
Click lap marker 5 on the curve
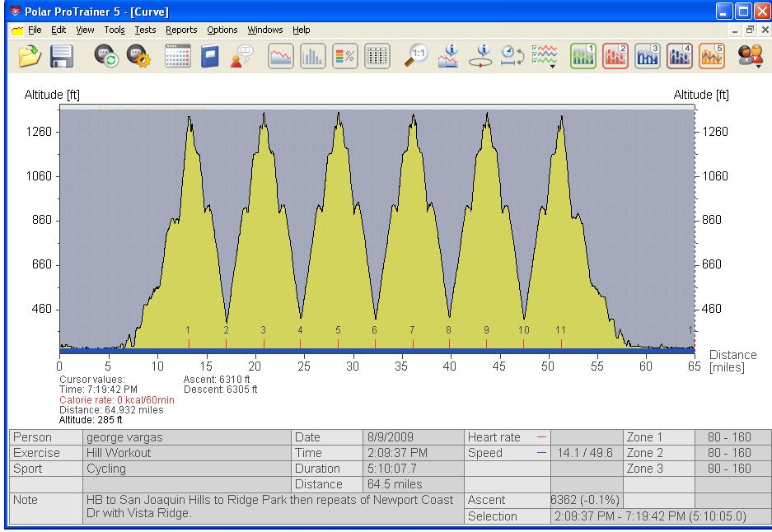[338, 330]
